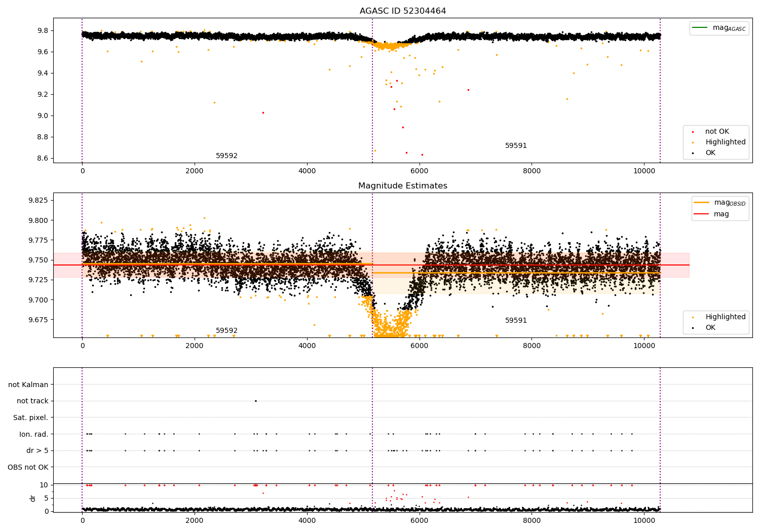This screenshot has width=760, height=532.
Task: Click the 10 tick on the dr axis
Action: pos(45,485)
